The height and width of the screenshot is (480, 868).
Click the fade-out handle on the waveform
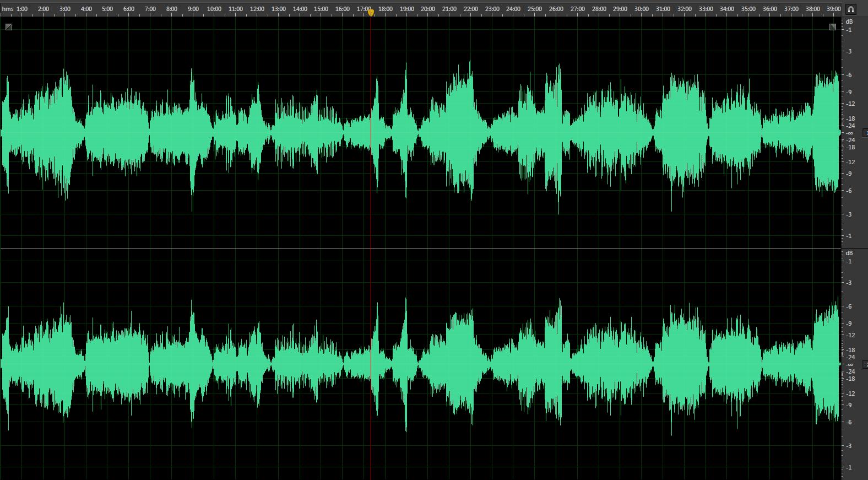[832, 26]
